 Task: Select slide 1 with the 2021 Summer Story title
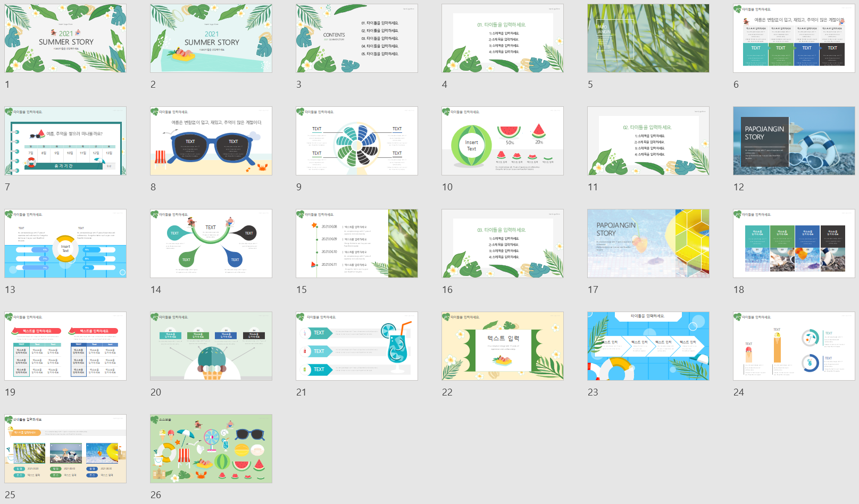[65, 38]
